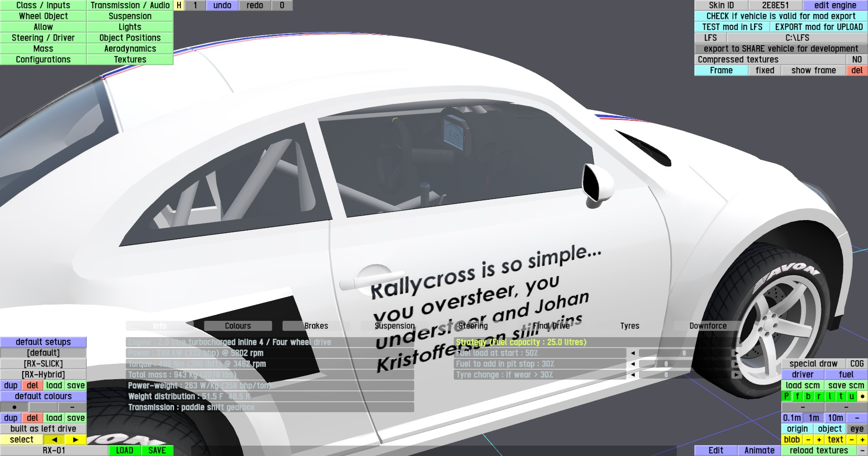868x456 pixels.
Task: Open the Textures menu
Action: tap(130, 60)
